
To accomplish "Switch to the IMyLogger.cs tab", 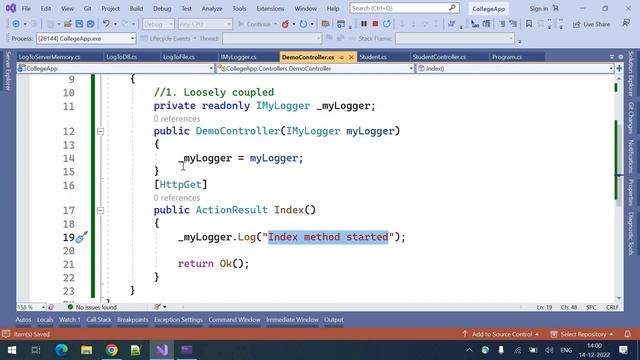I will (x=238, y=57).
